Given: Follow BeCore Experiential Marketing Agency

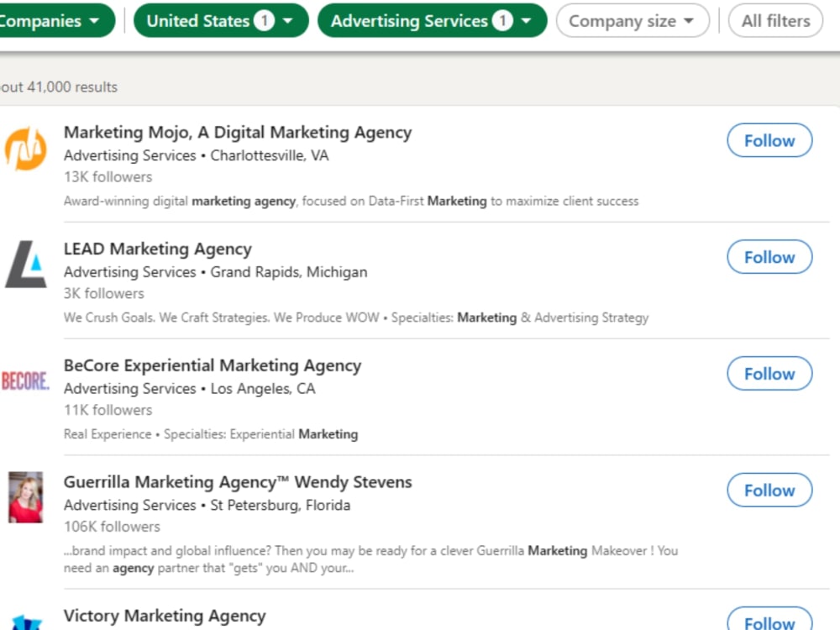Looking at the screenshot, I should (x=769, y=374).
